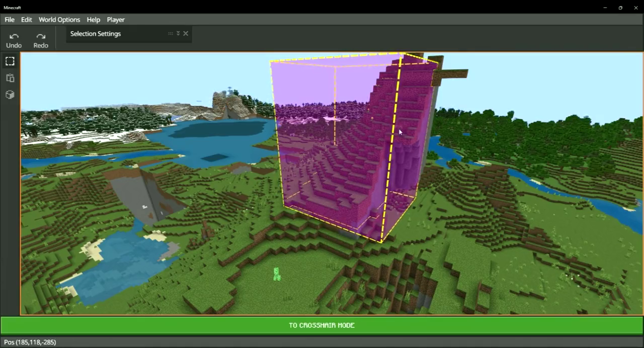644x348 pixels.
Task: Close the Minecraft window
Action: pyautogui.click(x=636, y=8)
